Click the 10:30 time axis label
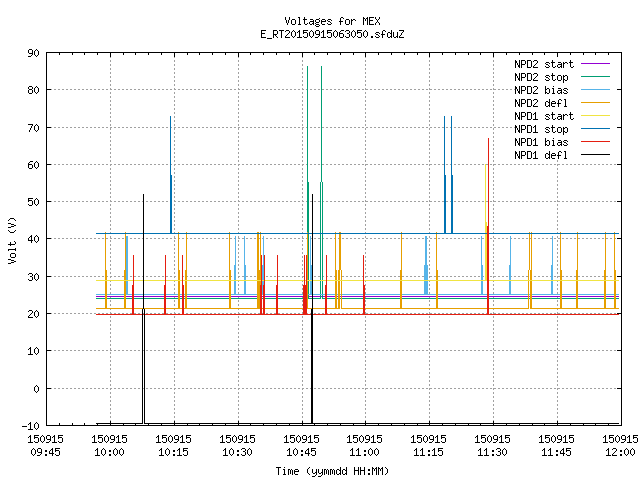This screenshot has height=480, width=640. pos(237,452)
